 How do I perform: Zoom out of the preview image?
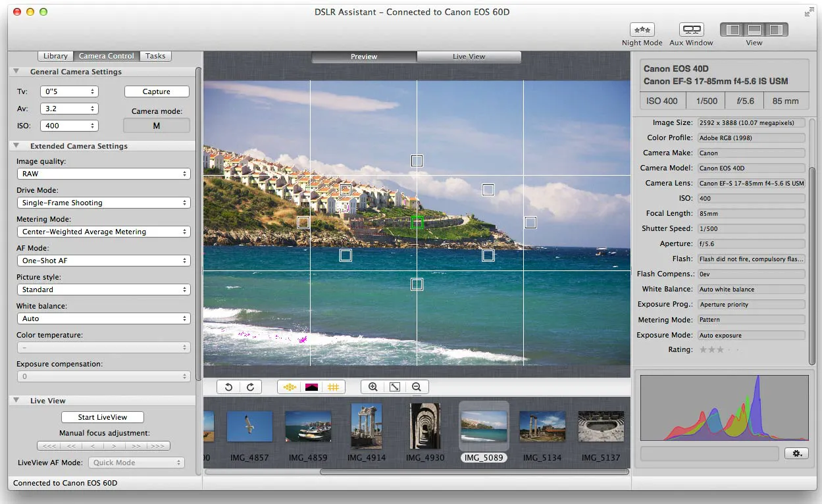[x=417, y=387]
